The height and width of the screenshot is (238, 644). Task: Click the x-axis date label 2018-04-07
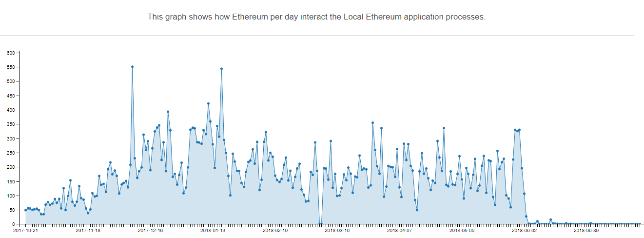tap(400, 231)
